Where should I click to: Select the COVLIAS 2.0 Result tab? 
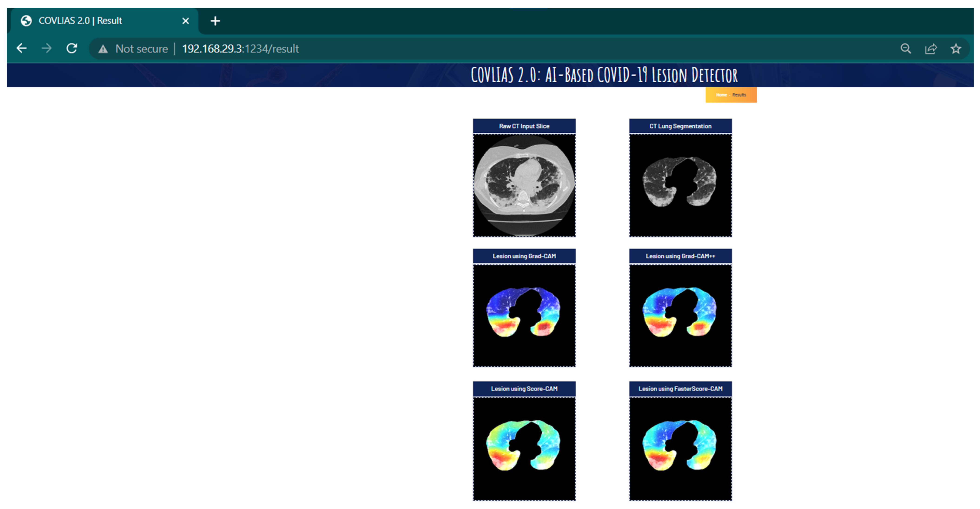coord(80,21)
